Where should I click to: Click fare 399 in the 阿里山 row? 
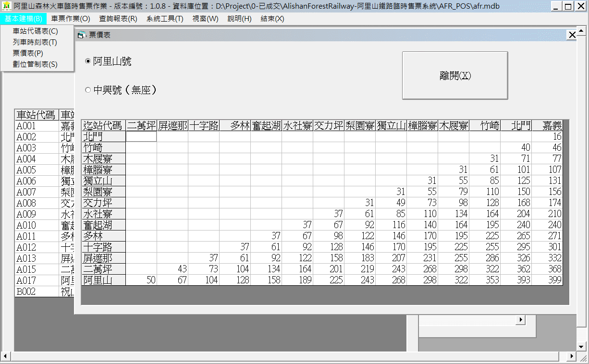[547, 280]
